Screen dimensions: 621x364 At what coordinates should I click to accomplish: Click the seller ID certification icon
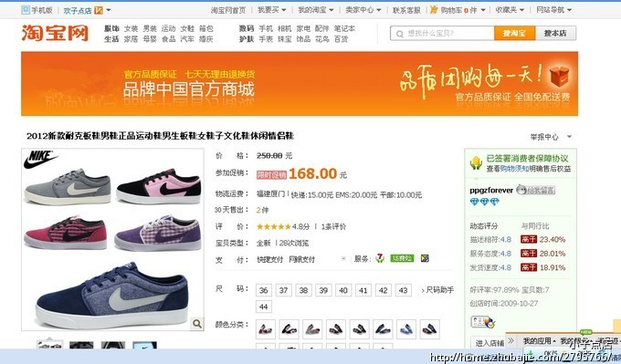click(482, 322)
